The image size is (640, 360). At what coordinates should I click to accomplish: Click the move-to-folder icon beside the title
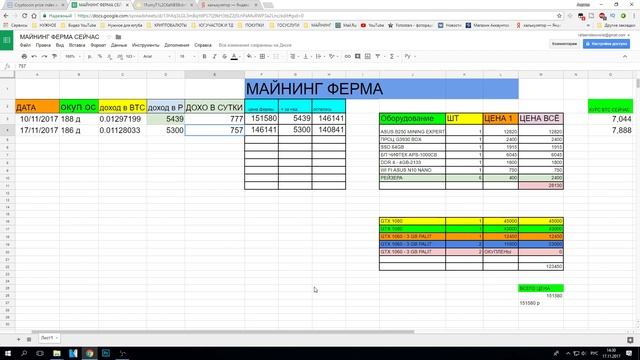[118, 37]
